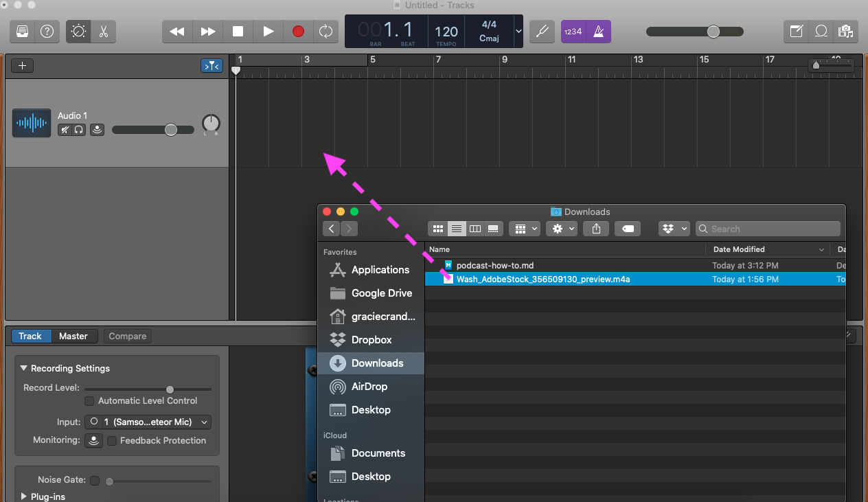This screenshot has width=868, height=502.
Task: Adjust the Audio 1 track volume slider
Action: point(153,130)
